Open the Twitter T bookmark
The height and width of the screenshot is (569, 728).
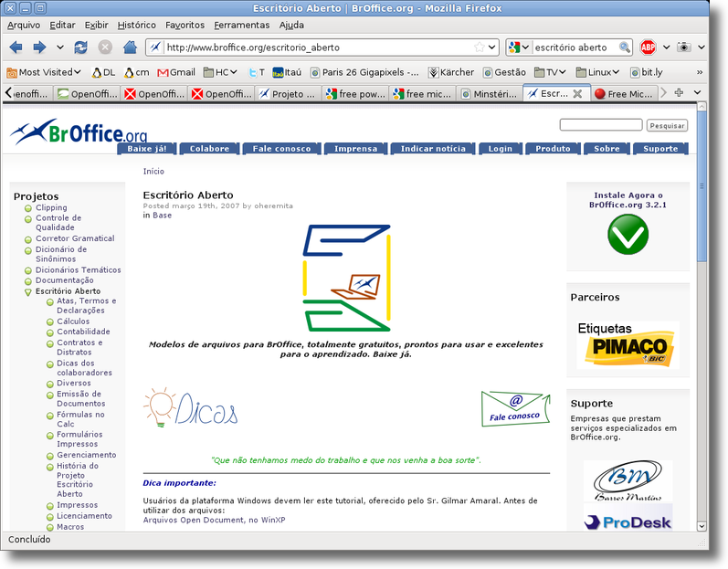pyautogui.click(x=257, y=72)
